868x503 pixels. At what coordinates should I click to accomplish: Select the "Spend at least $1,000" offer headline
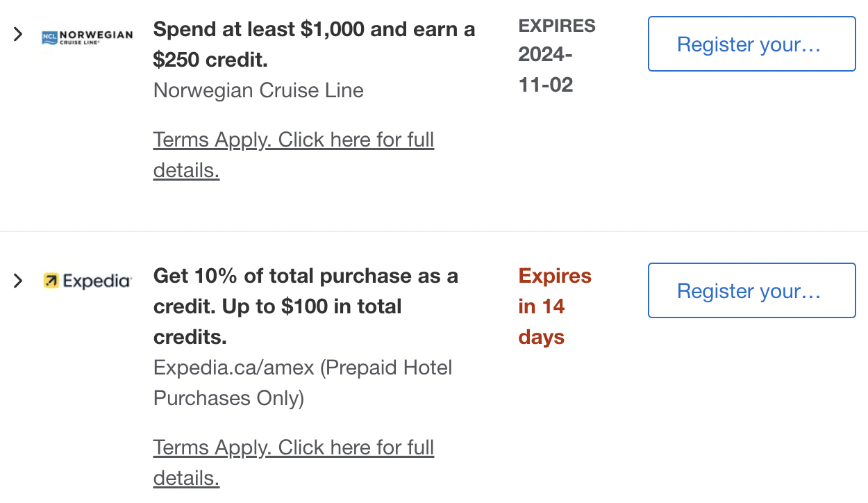314,30
